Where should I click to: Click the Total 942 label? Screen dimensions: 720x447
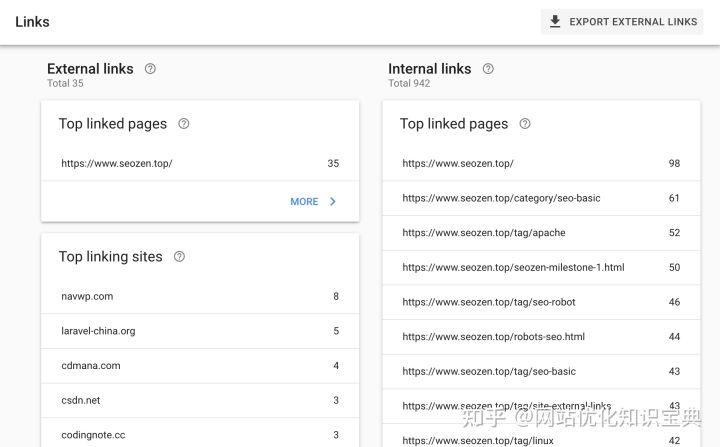pos(409,83)
